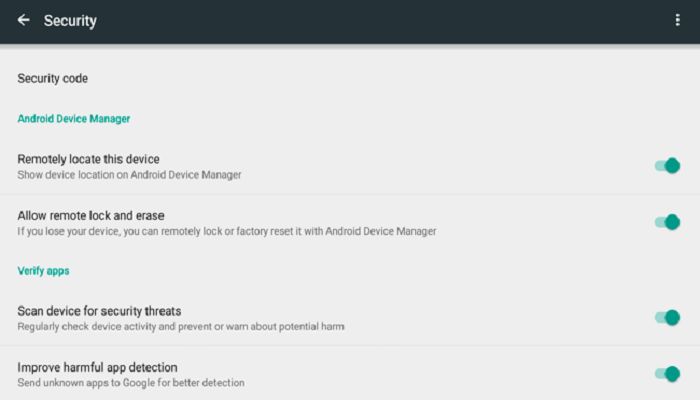Toggle the Scan device for security threats switch
Image resolution: width=700 pixels, height=400 pixels.
667,317
